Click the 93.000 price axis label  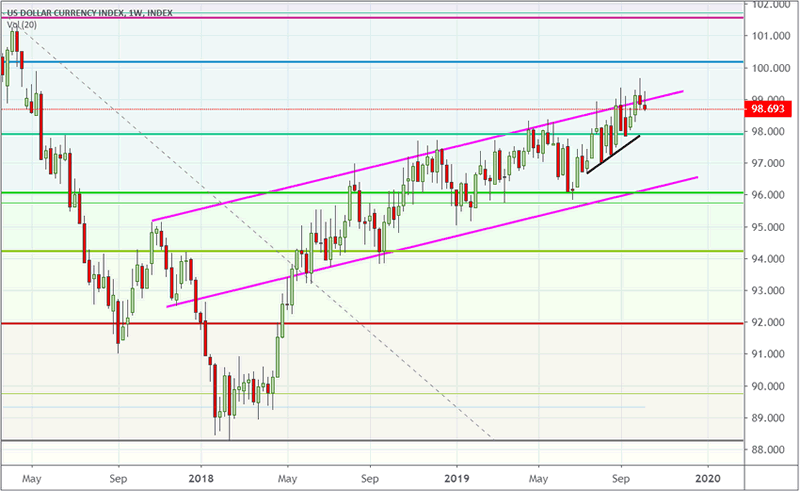coord(768,290)
